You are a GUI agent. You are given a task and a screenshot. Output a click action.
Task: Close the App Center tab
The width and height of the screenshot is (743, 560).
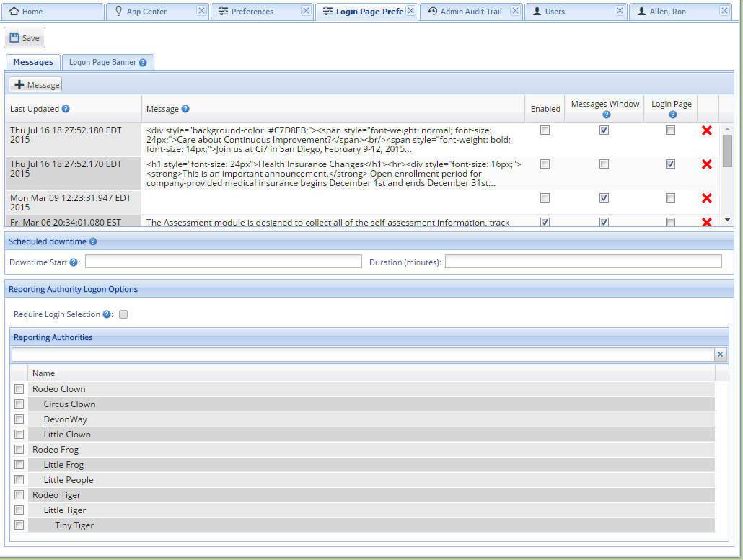[x=202, y=10]
